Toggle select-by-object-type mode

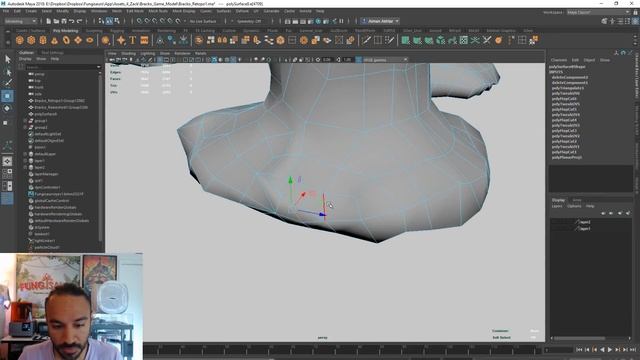(x=109, y=21)
